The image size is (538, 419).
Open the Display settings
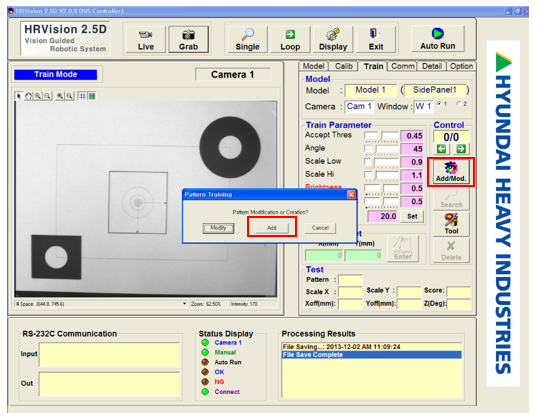[333, 40]
